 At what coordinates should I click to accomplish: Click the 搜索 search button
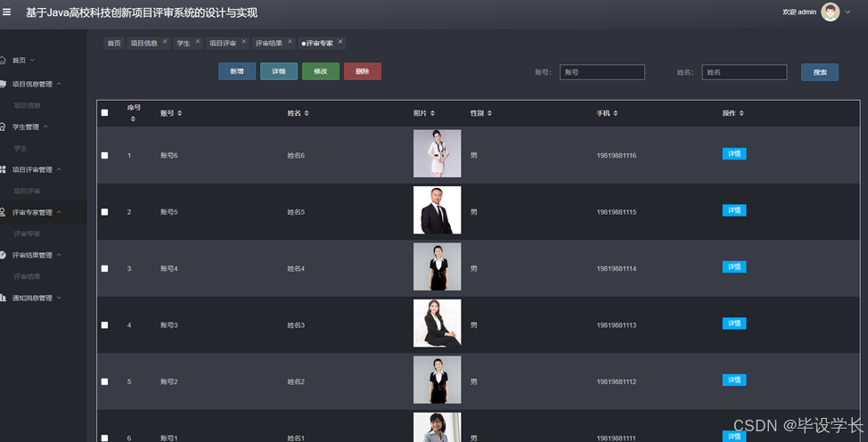(820, 72)
